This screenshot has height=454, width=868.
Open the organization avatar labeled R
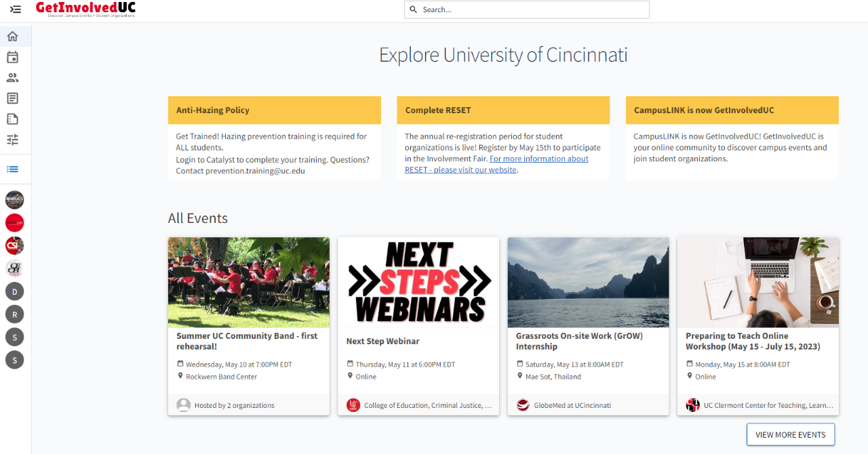click(14, 314)
